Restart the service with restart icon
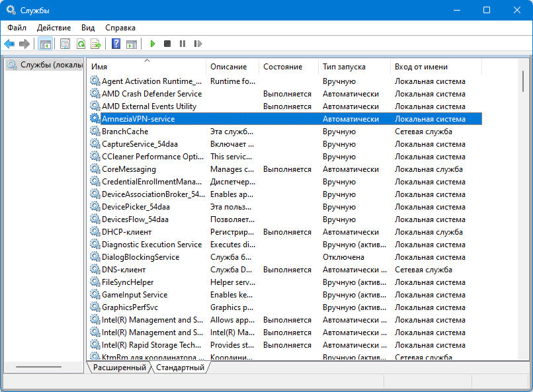This screenshot has height=392, width=533. pos(198,44)
